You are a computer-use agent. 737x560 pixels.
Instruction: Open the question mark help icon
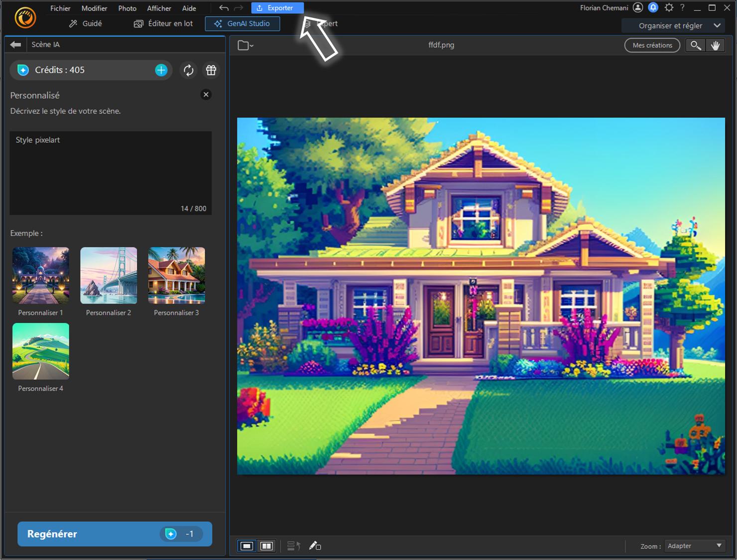[x=683, y=7]
